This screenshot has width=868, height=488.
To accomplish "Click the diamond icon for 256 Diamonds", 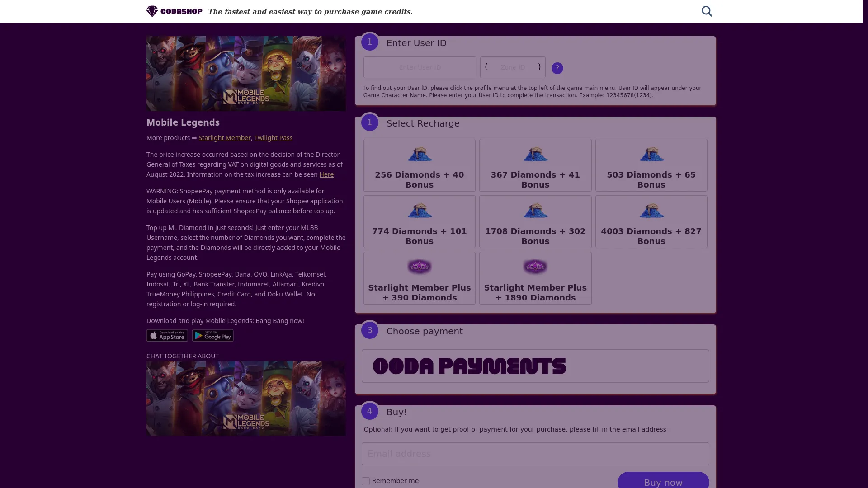I will pyautogui.click(x=420, y=154).
